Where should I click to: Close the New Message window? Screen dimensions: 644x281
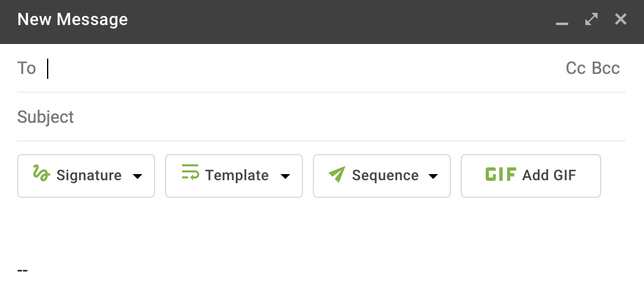[621, 20]
